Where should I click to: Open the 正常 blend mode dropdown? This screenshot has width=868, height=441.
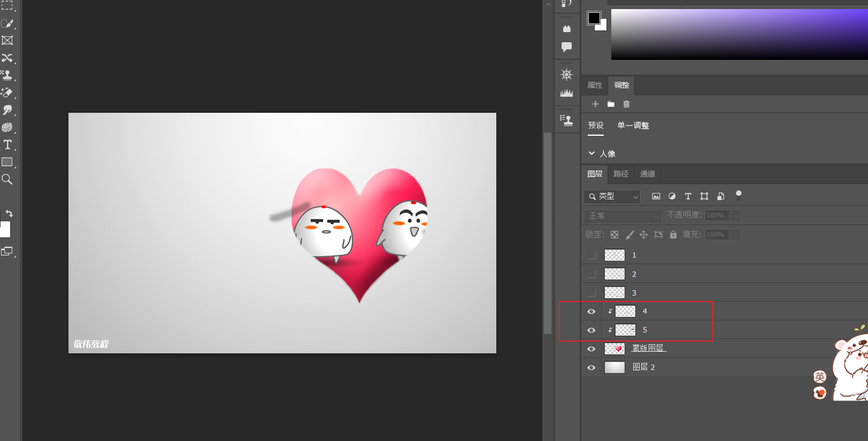tap(623, 216)
